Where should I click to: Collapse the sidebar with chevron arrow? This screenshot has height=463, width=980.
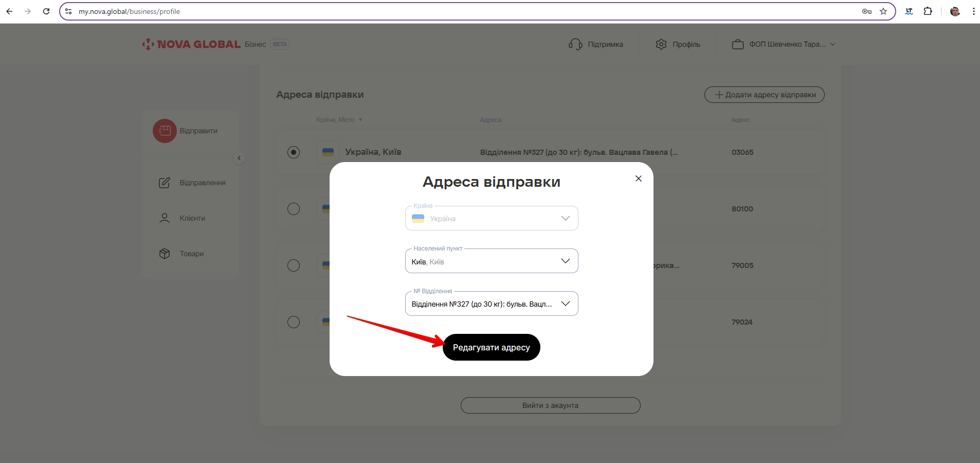[x=239, y=158]
